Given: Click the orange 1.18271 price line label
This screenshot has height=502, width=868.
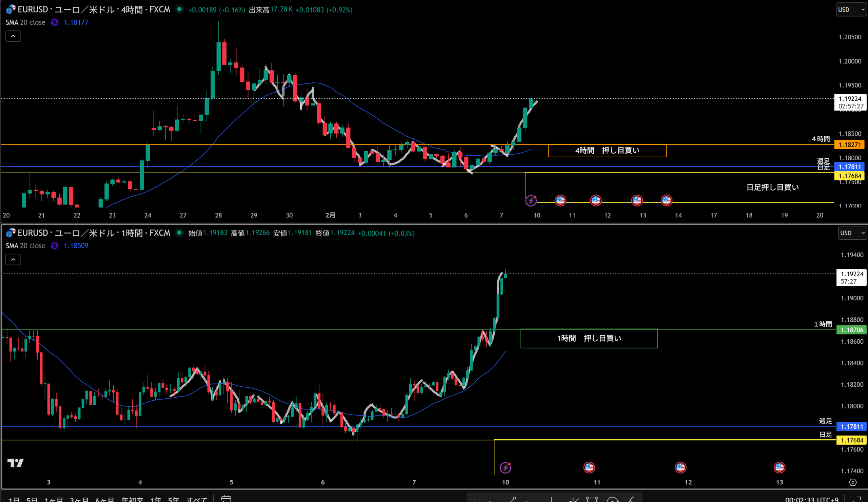Looking at the screenshot, I should (849, 145).
